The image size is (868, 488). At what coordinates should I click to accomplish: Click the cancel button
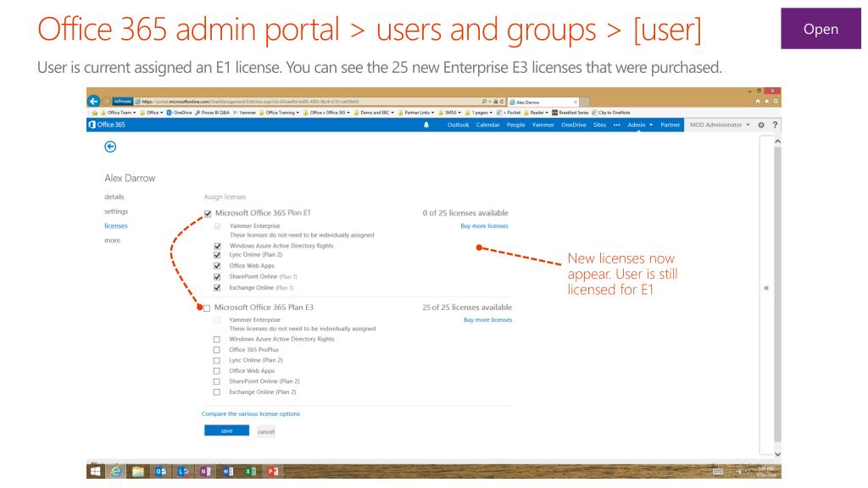[265, 431]
